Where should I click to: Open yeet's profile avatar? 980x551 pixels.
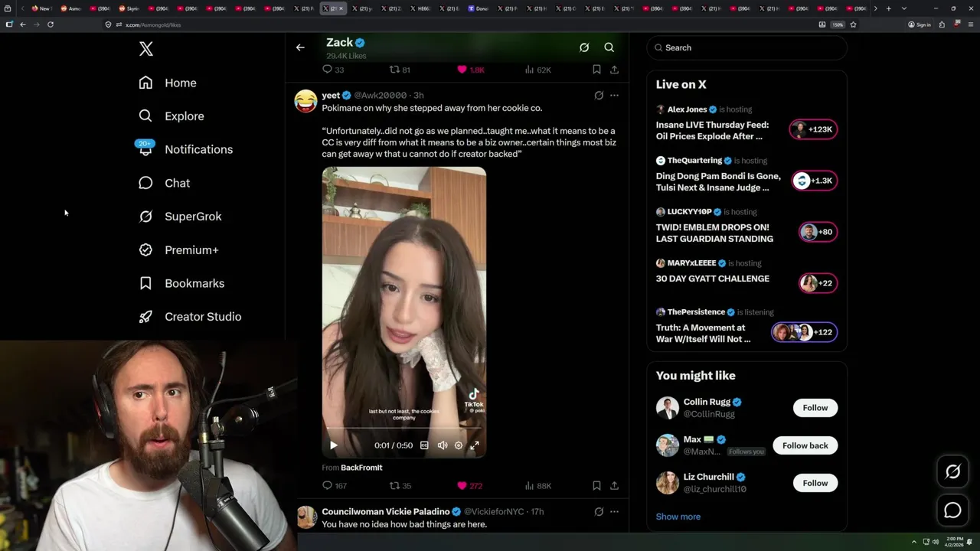pos(305,101)
